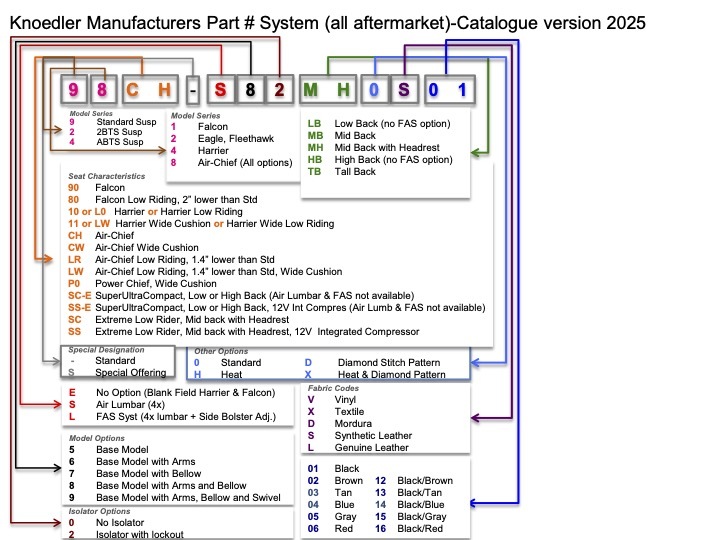Click 'Special Offering' designation entry
720x540 pixels.
click(x=117, y=372)
